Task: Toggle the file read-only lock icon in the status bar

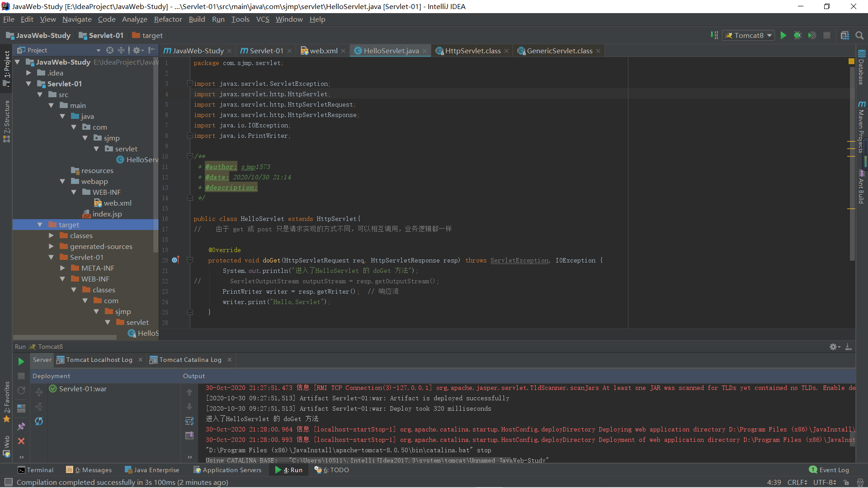Action: coord(846,482)
